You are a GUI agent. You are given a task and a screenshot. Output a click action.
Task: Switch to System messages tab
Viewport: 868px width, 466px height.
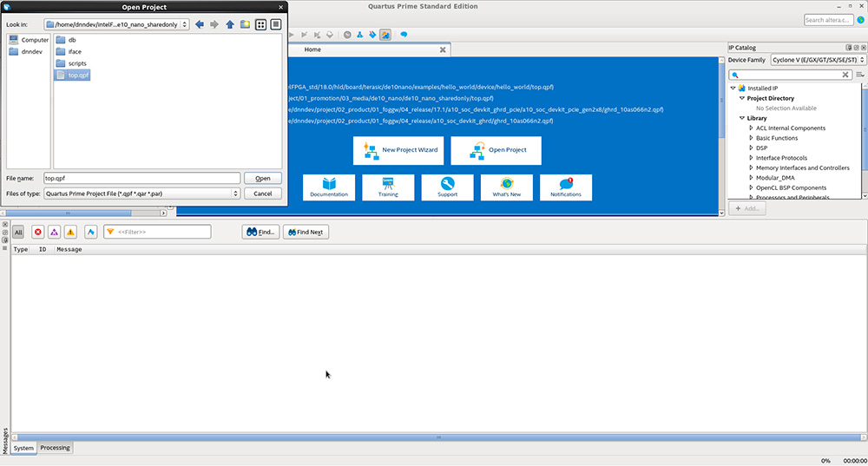point(23,449)
